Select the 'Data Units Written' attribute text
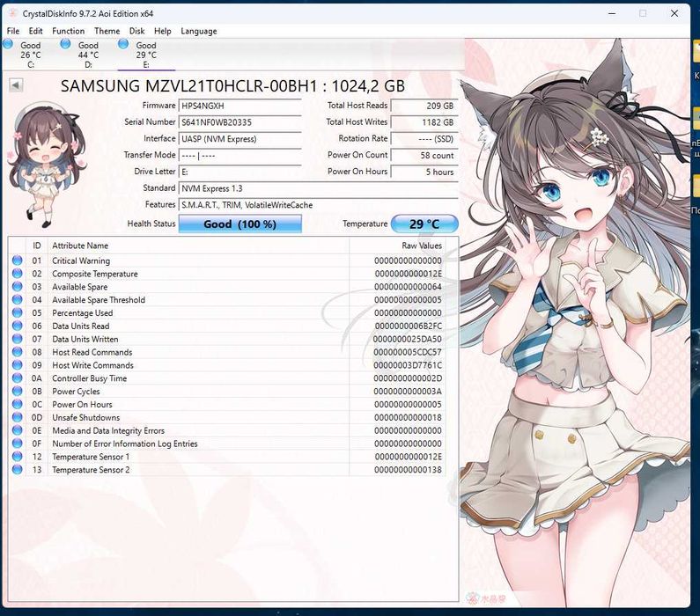 (x=85, y=339)
